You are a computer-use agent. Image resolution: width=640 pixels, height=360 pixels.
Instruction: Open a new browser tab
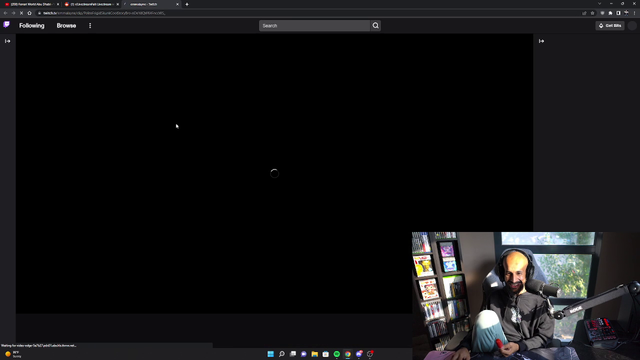point(187,4)
